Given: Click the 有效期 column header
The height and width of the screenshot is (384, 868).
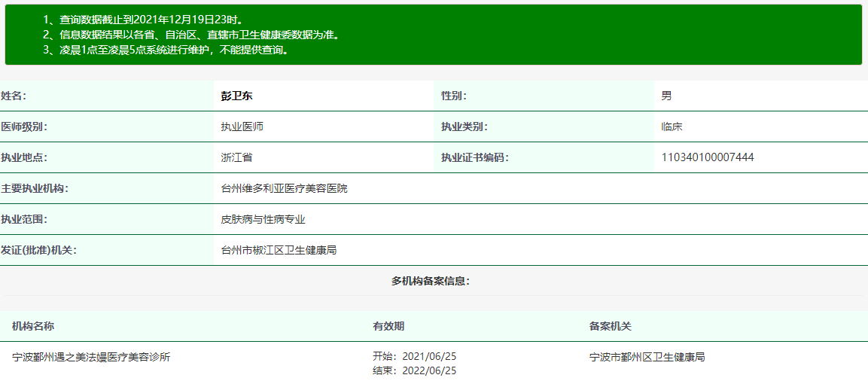Looking at the screenshot, I should [388, 327].
